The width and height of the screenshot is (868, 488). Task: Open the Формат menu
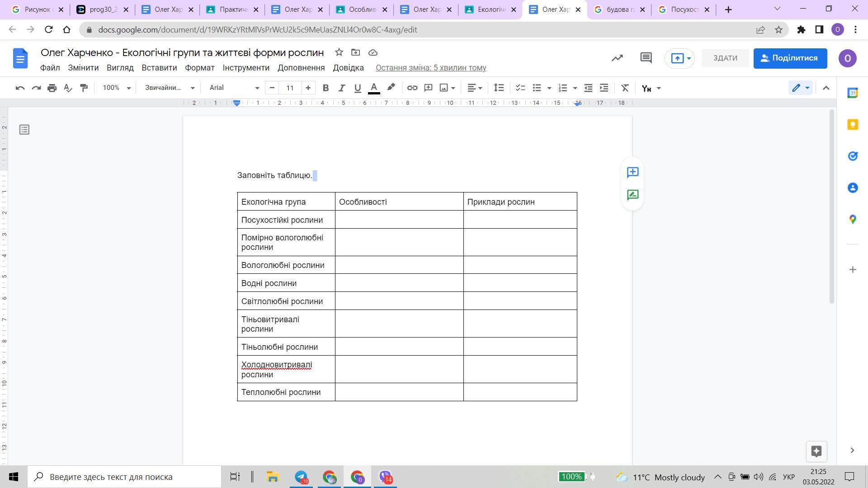click(199, 68)
